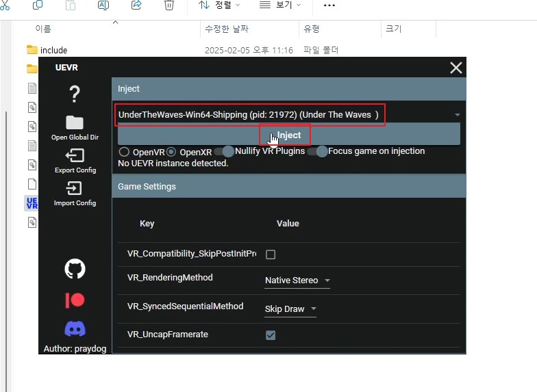Open the Explorer 정렬 sort dropdown
Screen dimensions: 537x392
point(219,5)
